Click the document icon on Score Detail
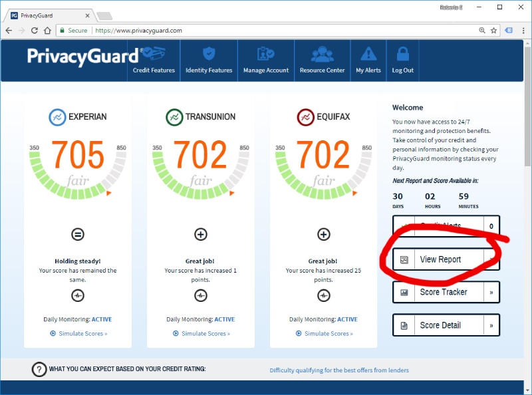The width and height of the screenshot is (532, 395). tap(404, 325)
